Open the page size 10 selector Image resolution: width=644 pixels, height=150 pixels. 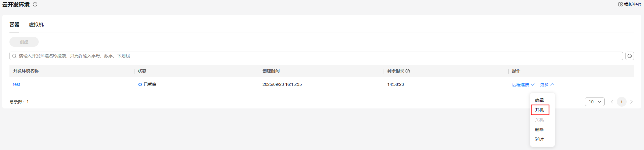tap(595, 102)
